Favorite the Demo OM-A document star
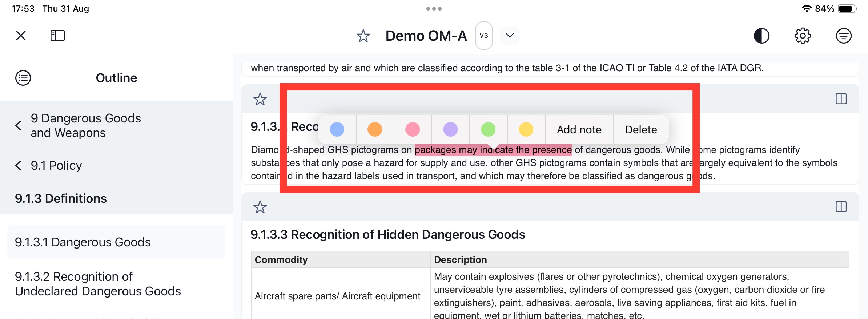Image resolution: width=868 pixels, height=319 pixels. pyautogui.click(x=363, y=36)
